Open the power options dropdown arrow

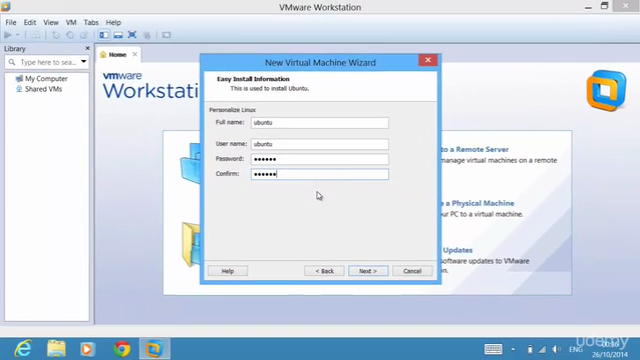pos(18,35)
